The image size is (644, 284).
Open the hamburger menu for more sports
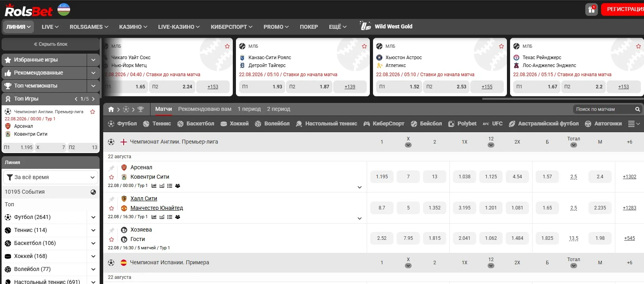[634, 124]
